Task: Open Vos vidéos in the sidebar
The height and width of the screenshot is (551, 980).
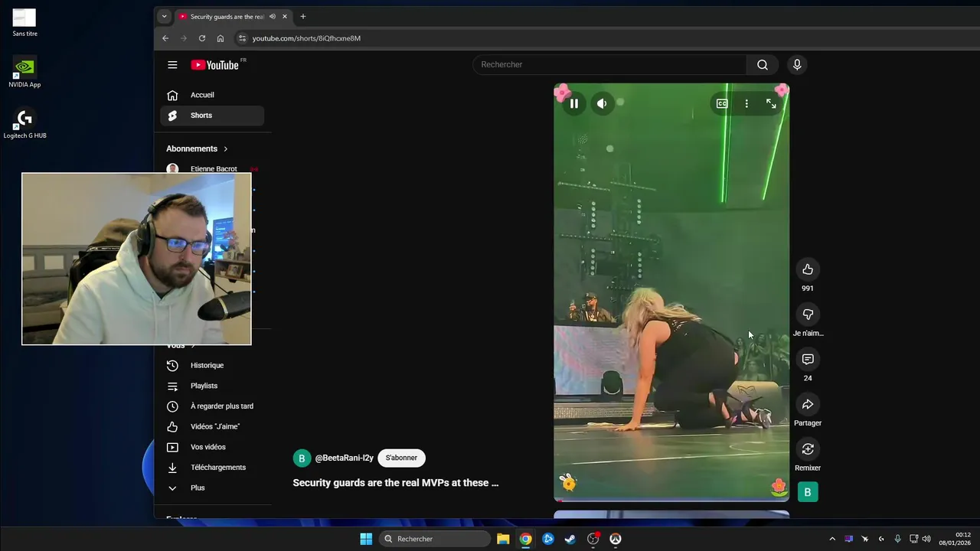Action: 212,447
